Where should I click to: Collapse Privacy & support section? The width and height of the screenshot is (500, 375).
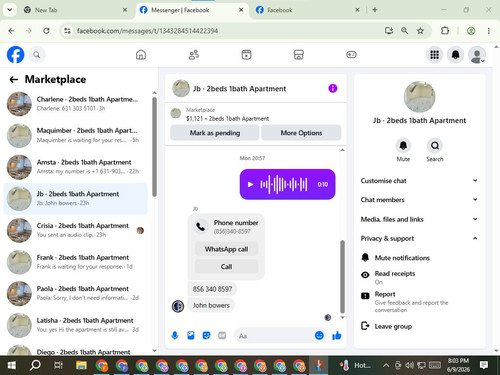point(419,238)
